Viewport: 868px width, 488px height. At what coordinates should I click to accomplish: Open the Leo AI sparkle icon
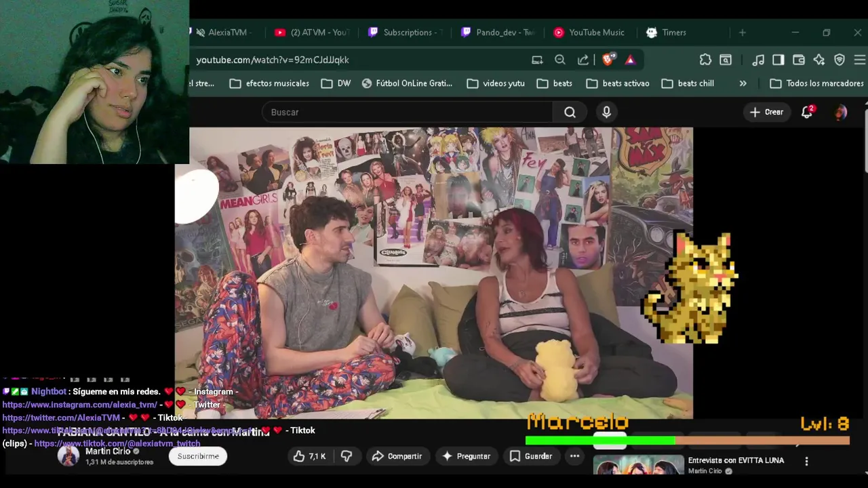819,60
